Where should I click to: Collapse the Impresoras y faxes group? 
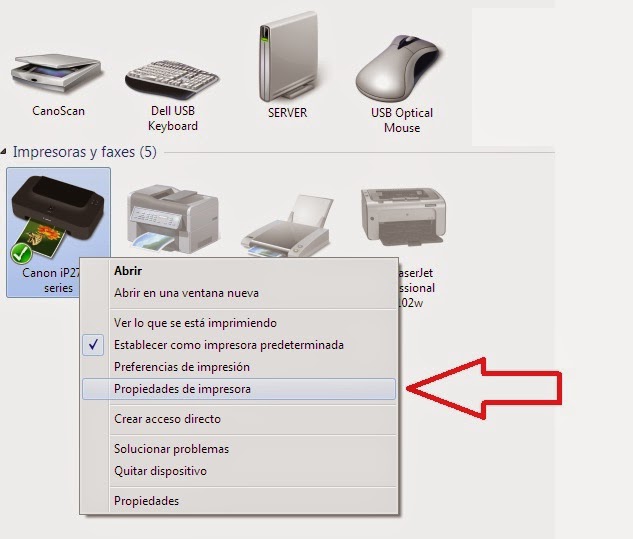(x=4, y=152)
